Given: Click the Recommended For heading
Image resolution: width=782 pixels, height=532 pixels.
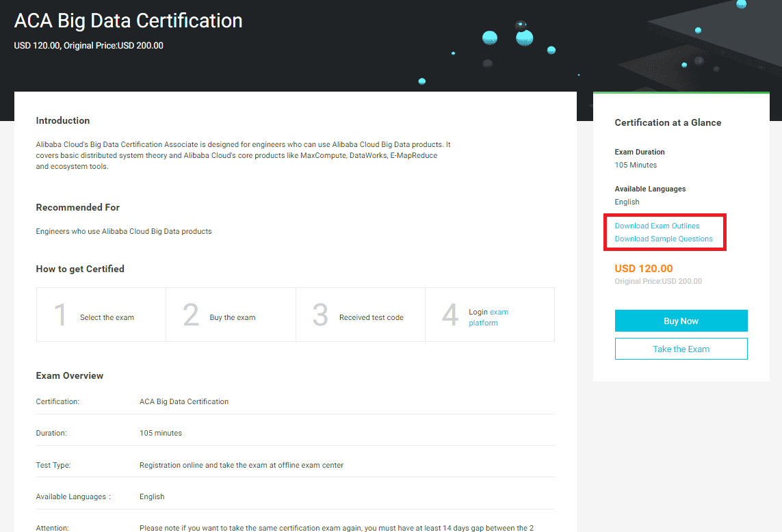Looking at the screenshot, I should tap(77, 207).
